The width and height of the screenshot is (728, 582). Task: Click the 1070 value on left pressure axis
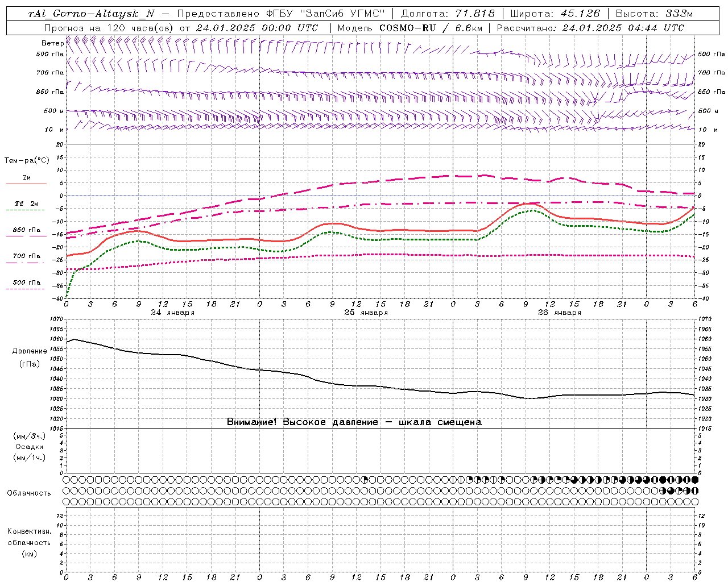(57, 319)
